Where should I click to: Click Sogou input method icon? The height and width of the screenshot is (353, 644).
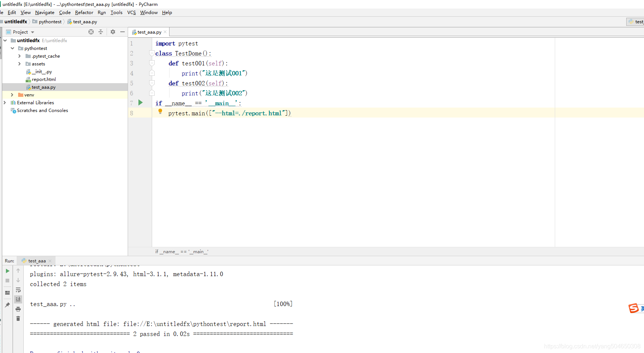point(634,308)
